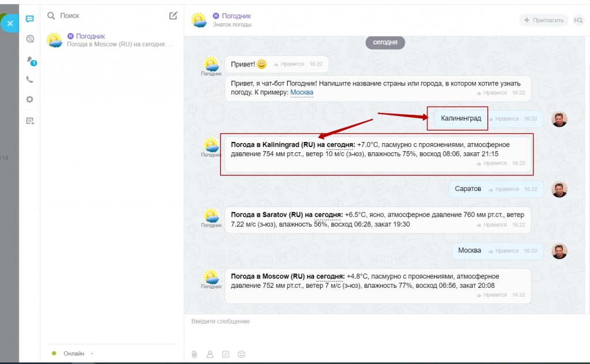Create a new chat with the pencil icon
The width and height of the screenshot is (590, 364).
tap(173, 16)
